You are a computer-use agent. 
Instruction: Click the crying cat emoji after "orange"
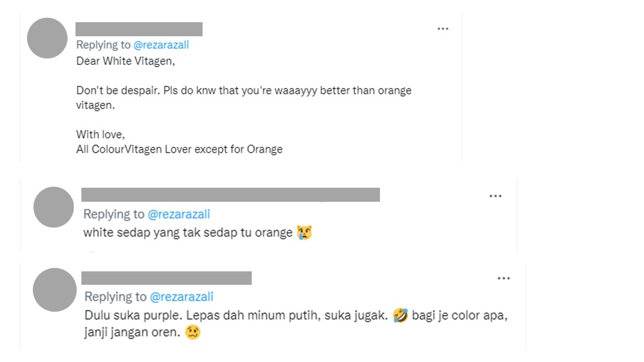tap(304, 232)
